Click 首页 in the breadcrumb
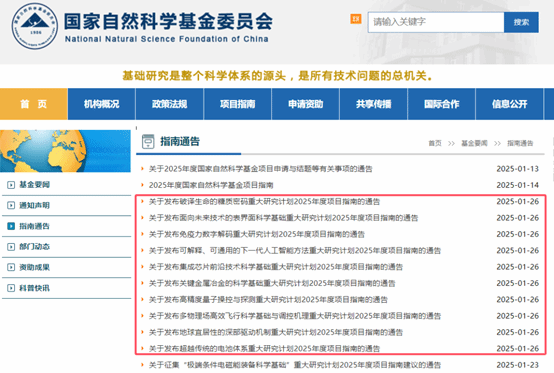The height and width of the screenshot is (373, 554). point(435,143)
